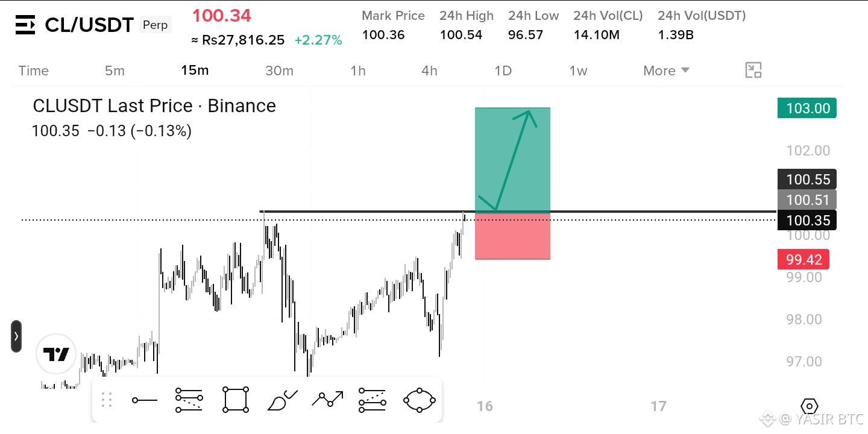
Task: Grab the drawing toolbar drag handle
Action: [107, 400]
